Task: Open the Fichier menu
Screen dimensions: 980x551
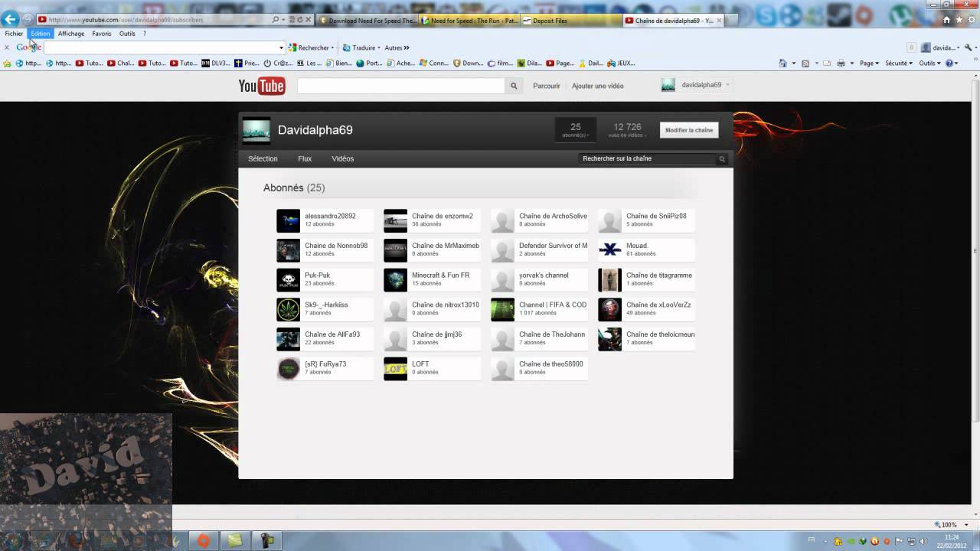Action: [14, 34]
